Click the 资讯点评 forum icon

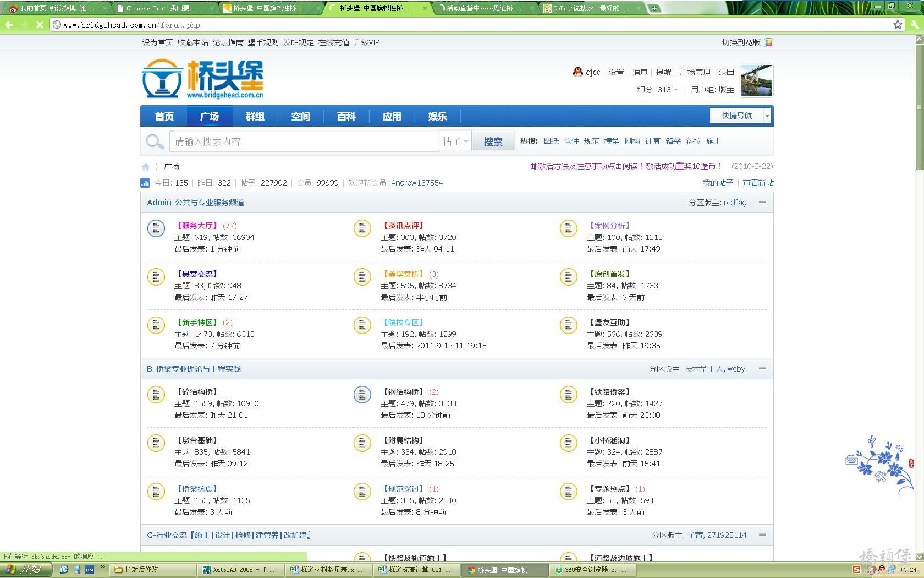pos(362,228)
